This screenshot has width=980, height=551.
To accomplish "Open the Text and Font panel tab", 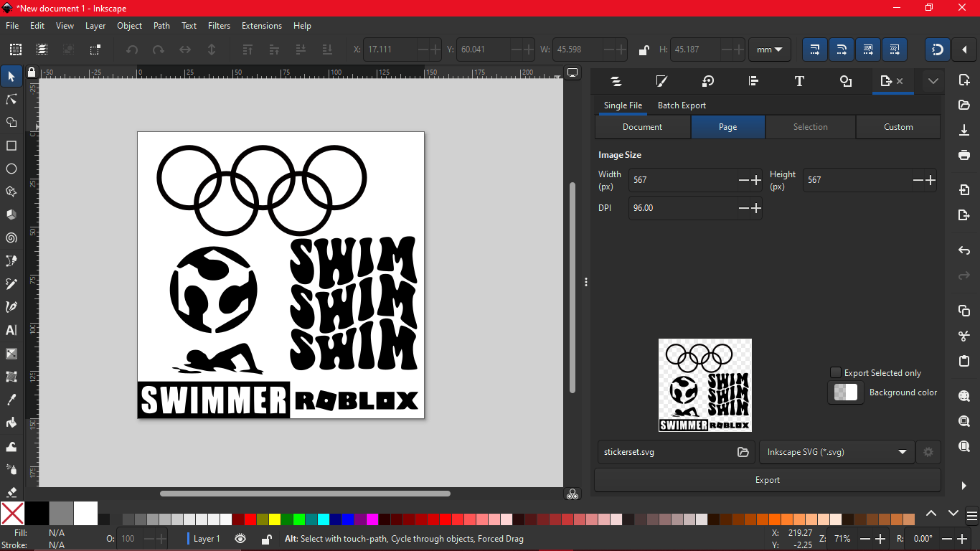I will click(799, 81).
